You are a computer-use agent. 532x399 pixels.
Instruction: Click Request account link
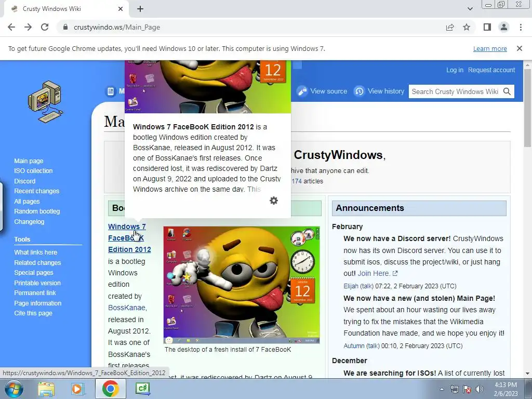(491, 70)
